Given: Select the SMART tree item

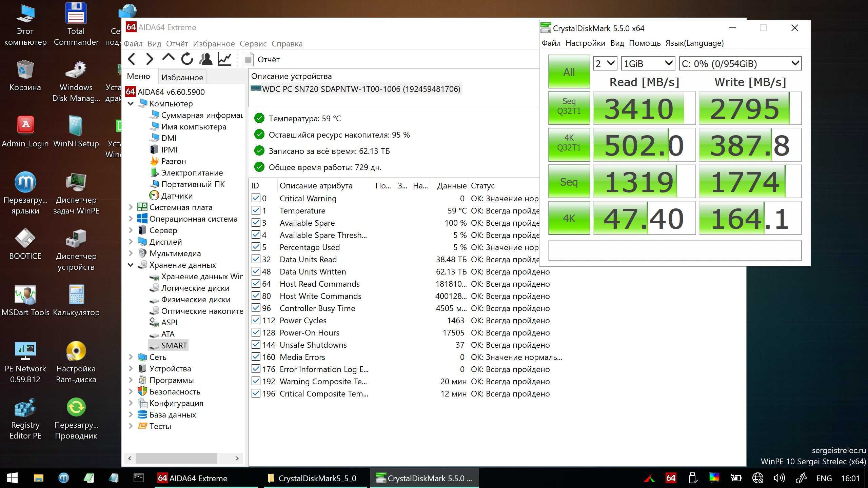Looking at the screenshot, I should click(174, 345).
